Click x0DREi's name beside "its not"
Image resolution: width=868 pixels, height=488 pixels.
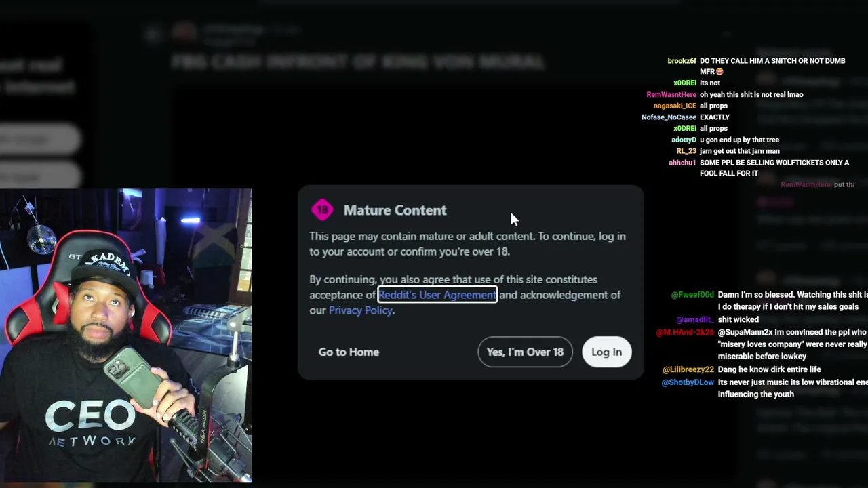[x=685, y=83]
